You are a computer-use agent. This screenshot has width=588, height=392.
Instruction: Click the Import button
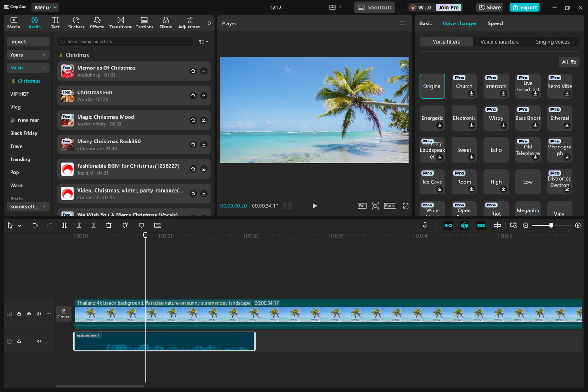point(28,42)
